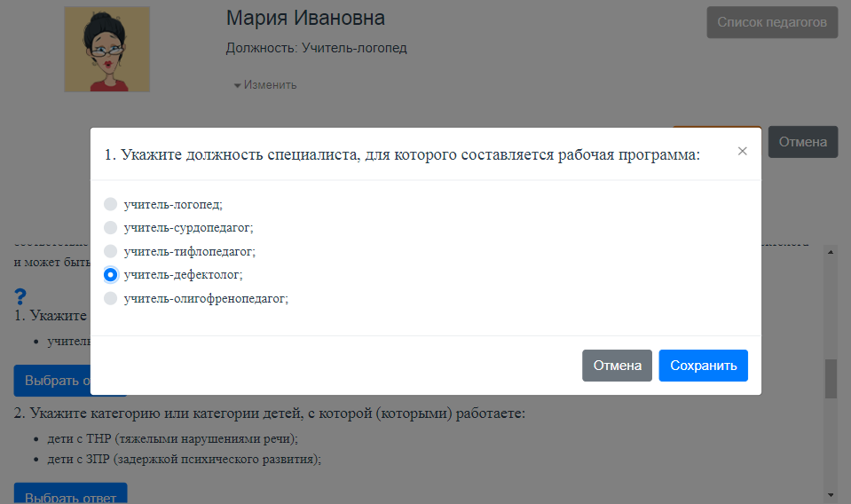Close the dialog with the X icon

coord(742,151)
